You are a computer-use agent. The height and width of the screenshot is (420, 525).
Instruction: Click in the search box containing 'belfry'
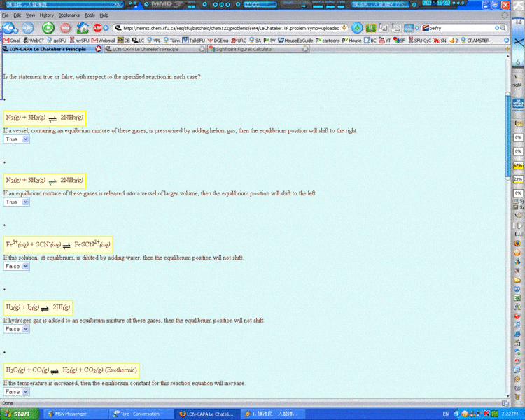tap(462, 28)
